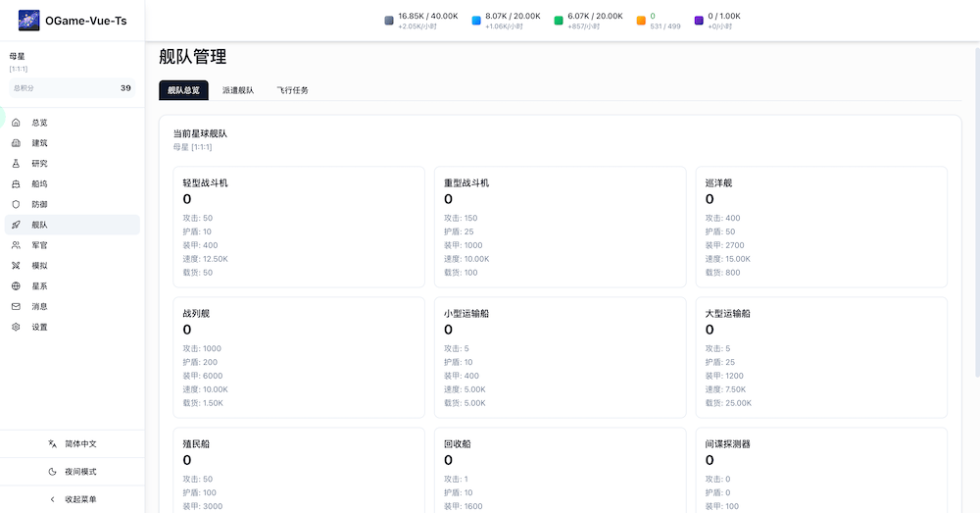
Task: Click the green resource indicator in header
Action: (x=588, y=21)
